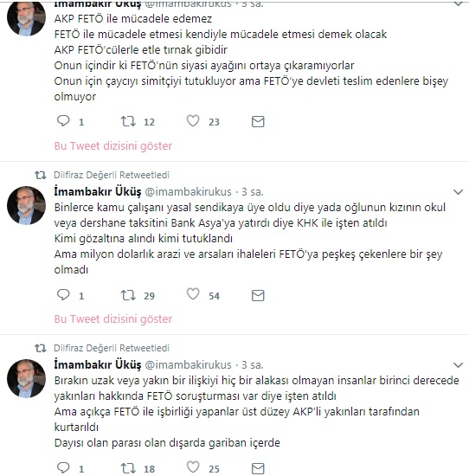469x476 pixels.
Task: Open İmambakır Üküş profile name on middle tweet
Action: [98, 192]
